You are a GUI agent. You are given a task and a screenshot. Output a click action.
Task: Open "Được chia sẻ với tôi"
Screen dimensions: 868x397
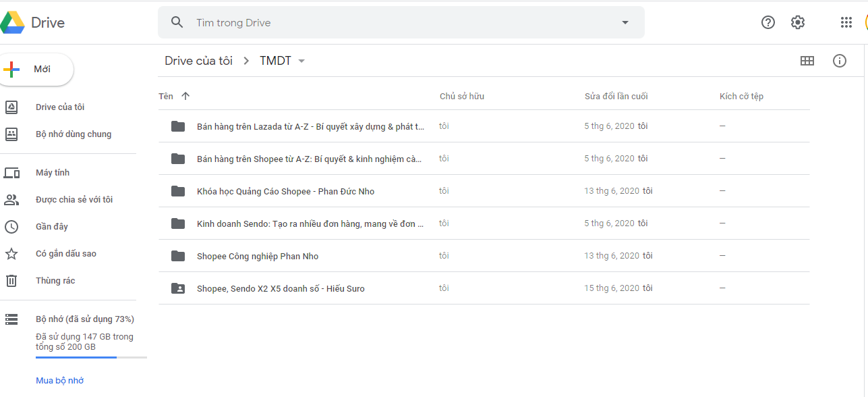point(74,200)
